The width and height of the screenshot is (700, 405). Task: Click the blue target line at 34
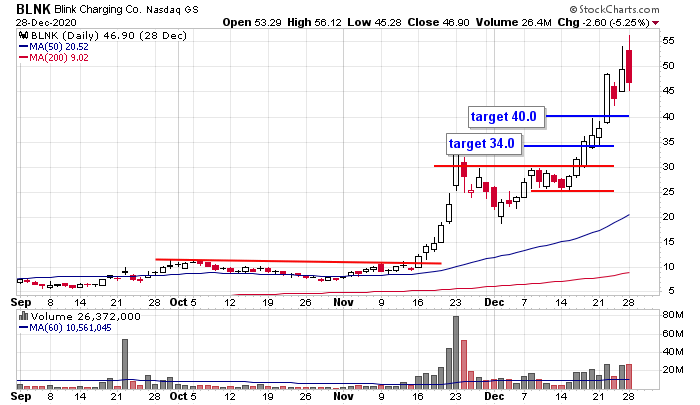click(x=569, y=146)
